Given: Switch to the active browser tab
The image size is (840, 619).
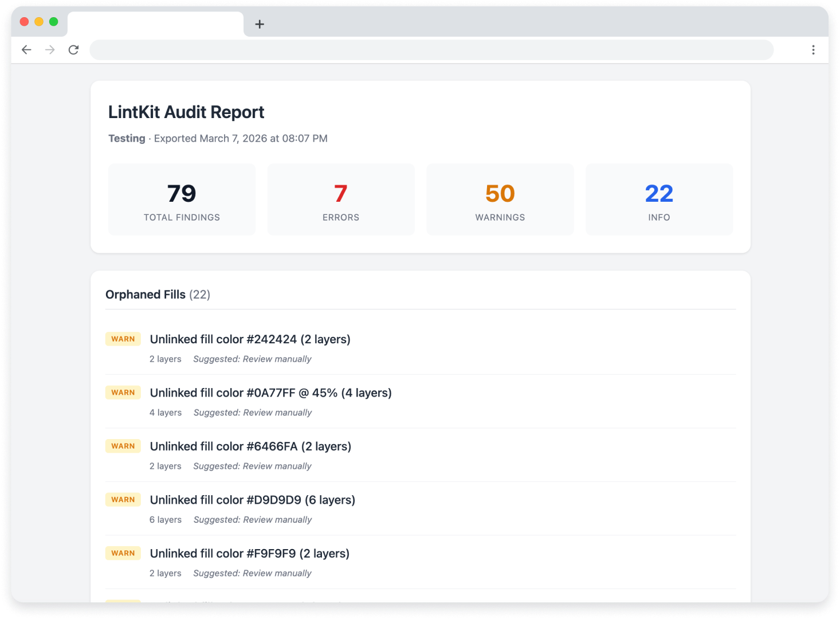Looking at the screenshot, I should tap(155, 24).
